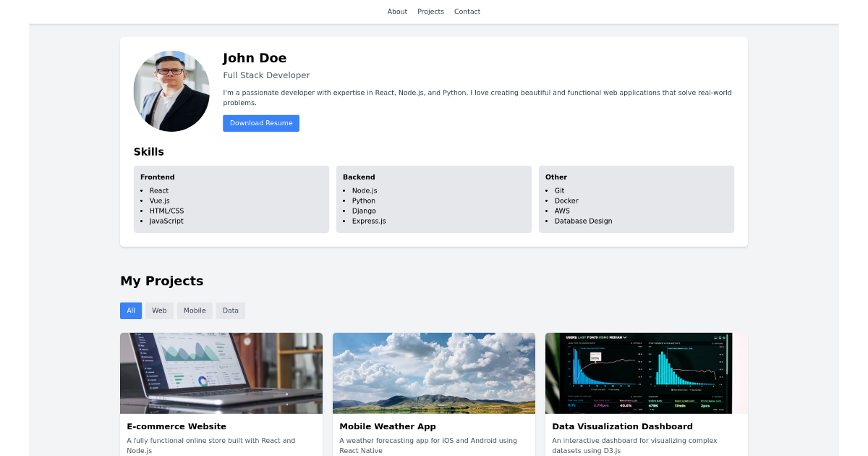The image size is (868, 456).
Task: Open the E-commerce Website project image
Action: (x=221, y=373)
